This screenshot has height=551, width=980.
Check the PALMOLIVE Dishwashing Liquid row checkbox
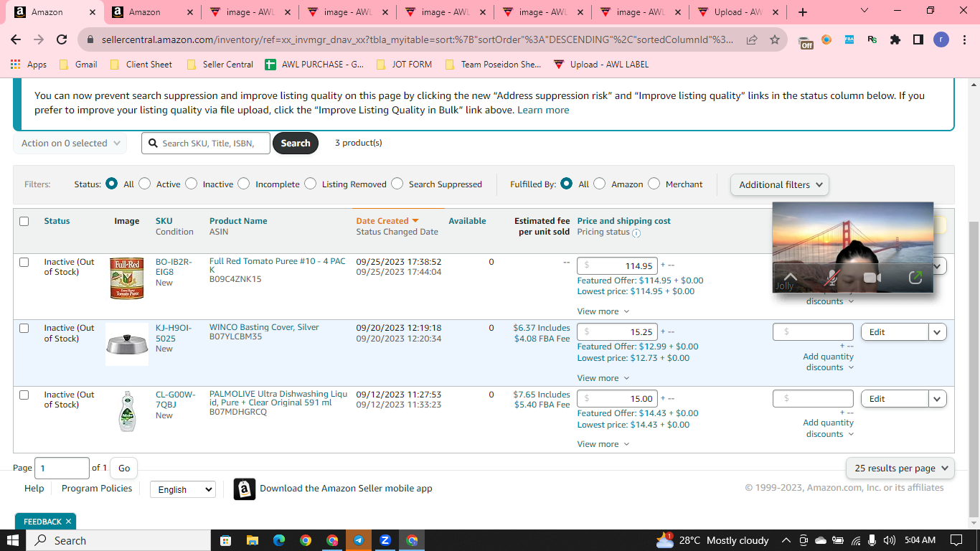(24, 395)
